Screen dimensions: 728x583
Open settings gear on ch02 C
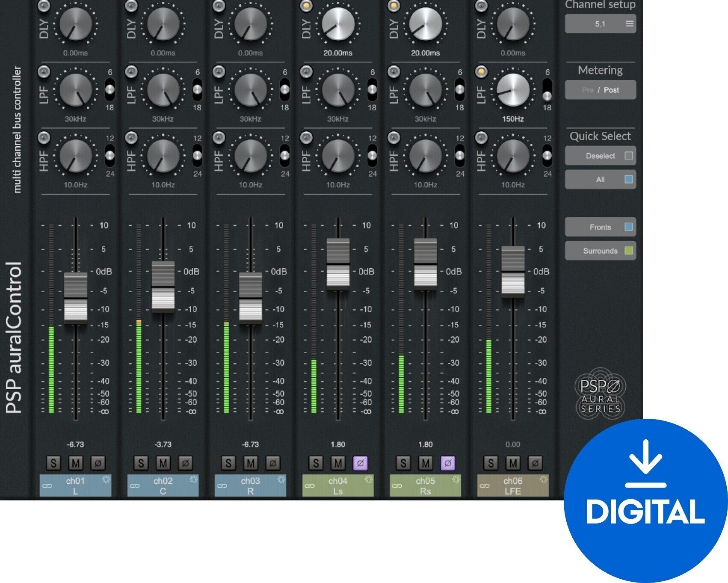click(x=194, y=479)
